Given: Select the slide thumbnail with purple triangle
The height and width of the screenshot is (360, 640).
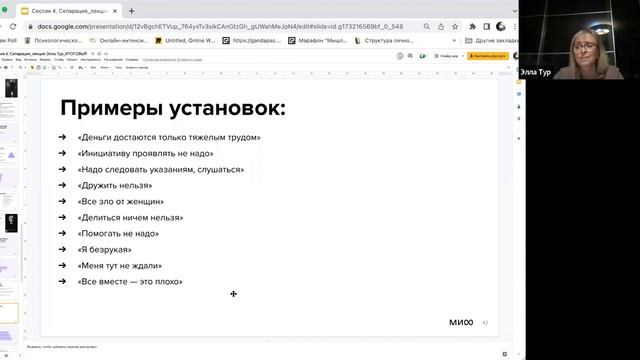Looking at the screenshot, I should [9, 156].
